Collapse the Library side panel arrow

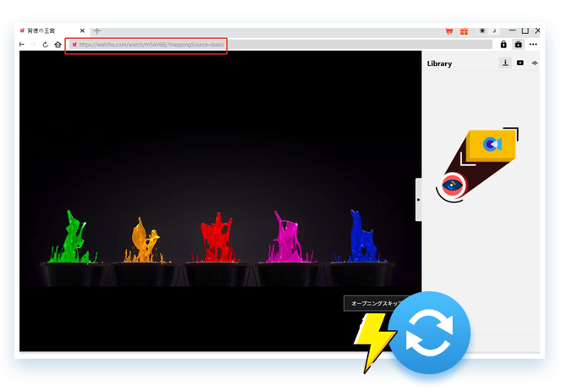[x=418, y=200]
